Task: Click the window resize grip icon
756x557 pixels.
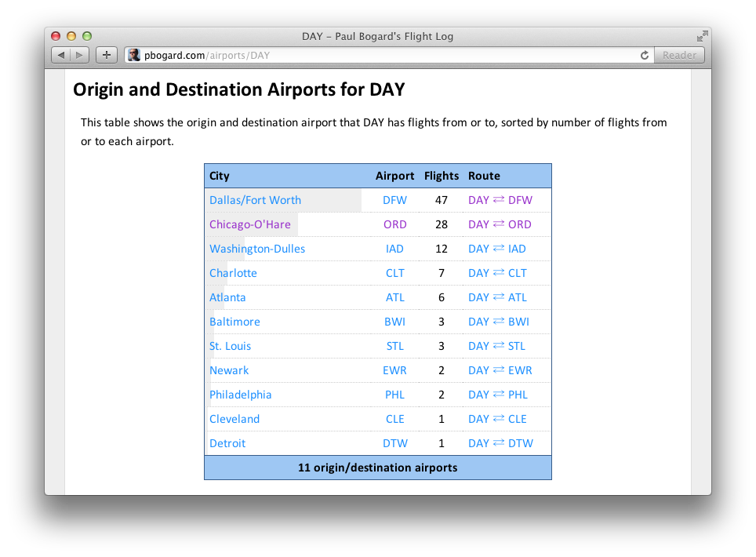Action: coord(702,35)
